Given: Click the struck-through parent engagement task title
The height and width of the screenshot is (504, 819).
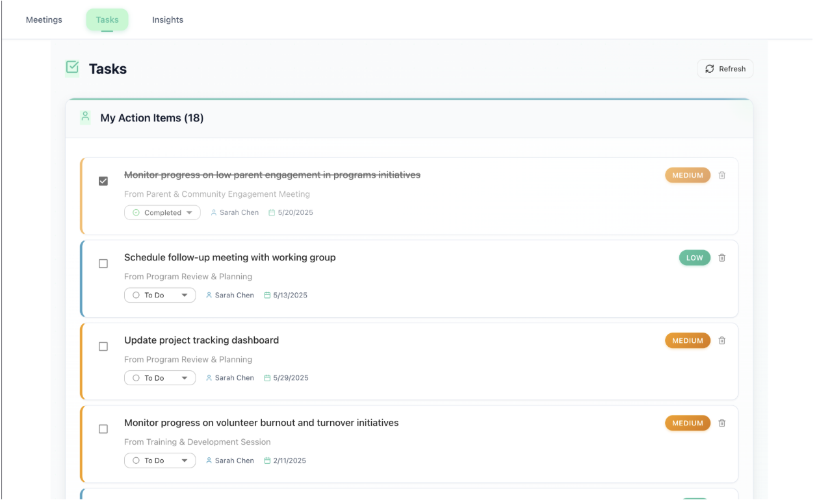Looking at the screenshot, I should pos(272,175).
